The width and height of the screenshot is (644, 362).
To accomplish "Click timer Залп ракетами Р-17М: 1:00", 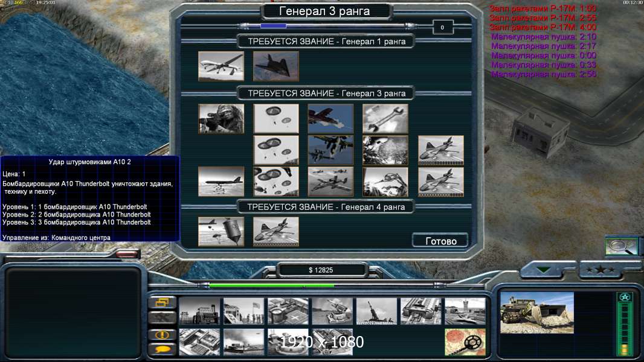I will tap(543, 8).
